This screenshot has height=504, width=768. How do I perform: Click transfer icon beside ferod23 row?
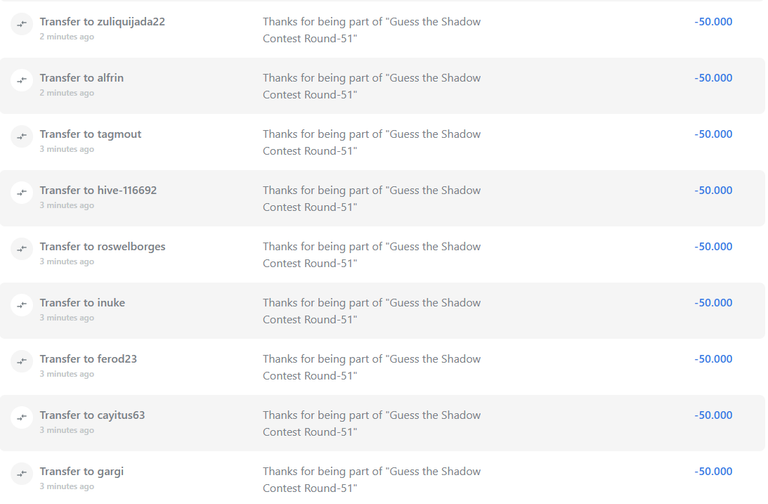[22, 361]
